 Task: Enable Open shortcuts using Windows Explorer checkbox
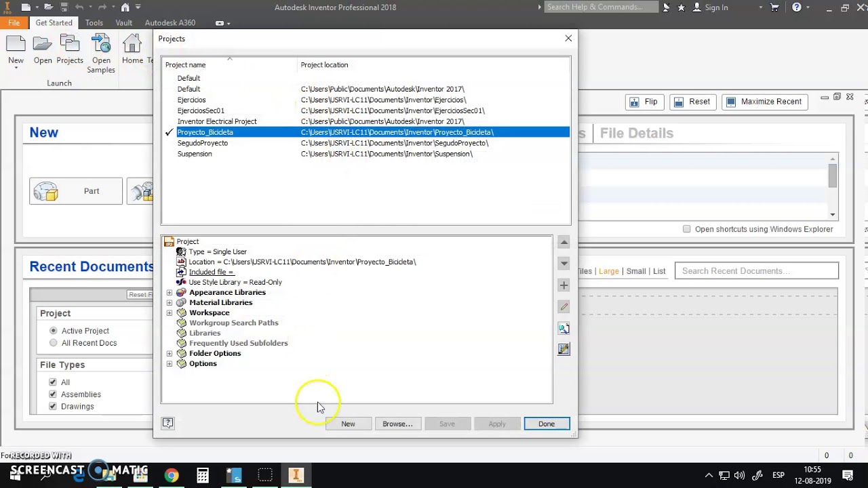687,229
